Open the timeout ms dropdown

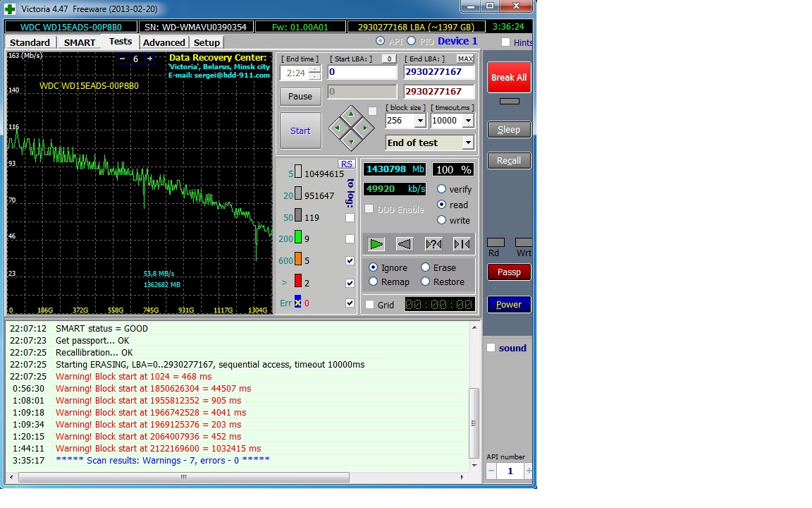468,121
